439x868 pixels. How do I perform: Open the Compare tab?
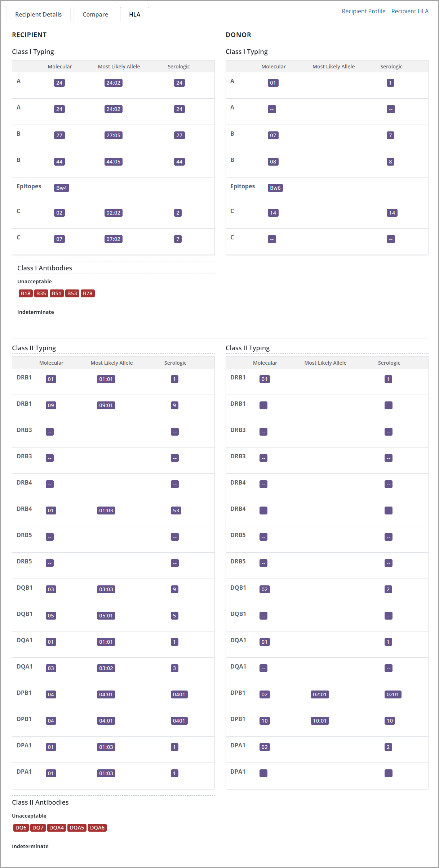click(x=95, y=14)
